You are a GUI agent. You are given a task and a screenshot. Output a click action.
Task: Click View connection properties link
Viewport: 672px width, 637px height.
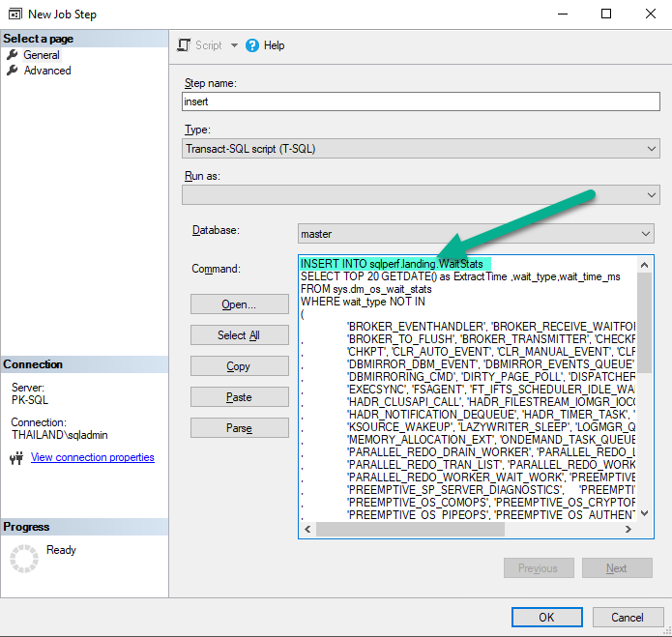point(92,457)
